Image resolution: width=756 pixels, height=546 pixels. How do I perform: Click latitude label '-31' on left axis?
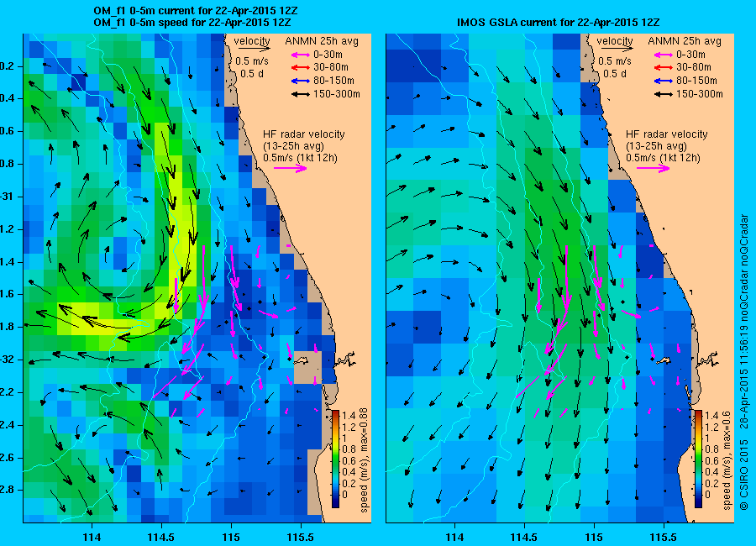click(8, 197)
